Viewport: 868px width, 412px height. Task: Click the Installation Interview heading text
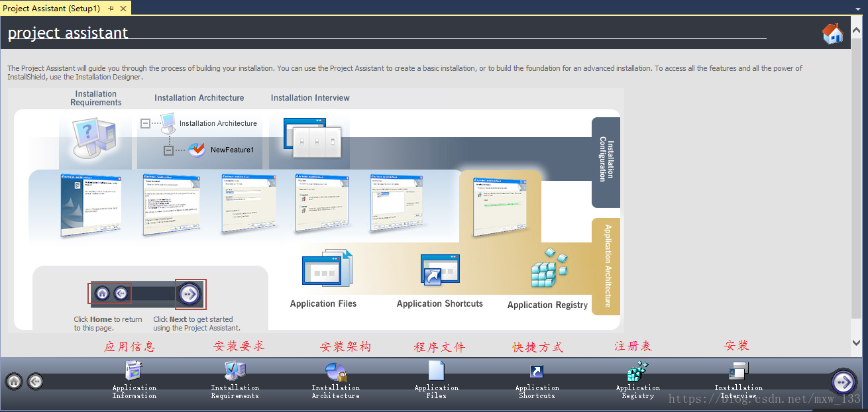point(310,97)
